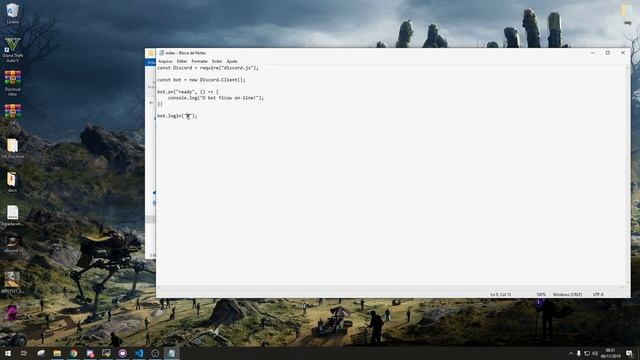Image resolution: width=640 pixels, height=360 pixels.
Task: Open the Windows Start menu
Action: (x=8, y=353)
